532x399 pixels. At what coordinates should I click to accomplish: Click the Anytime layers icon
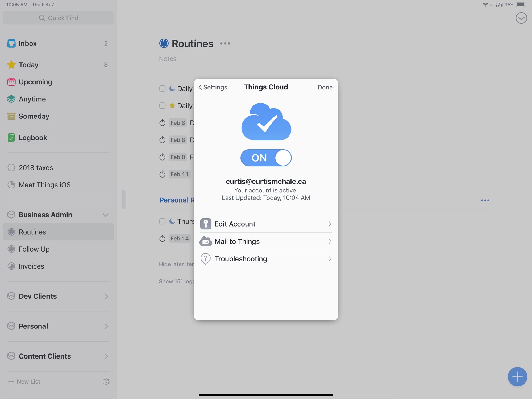click(x=11, y=99)
